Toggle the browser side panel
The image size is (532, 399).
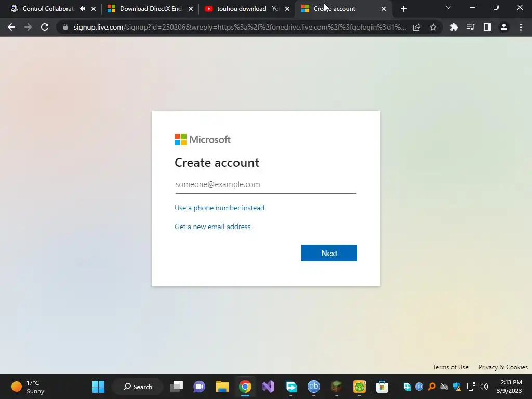tap(487, 27)
